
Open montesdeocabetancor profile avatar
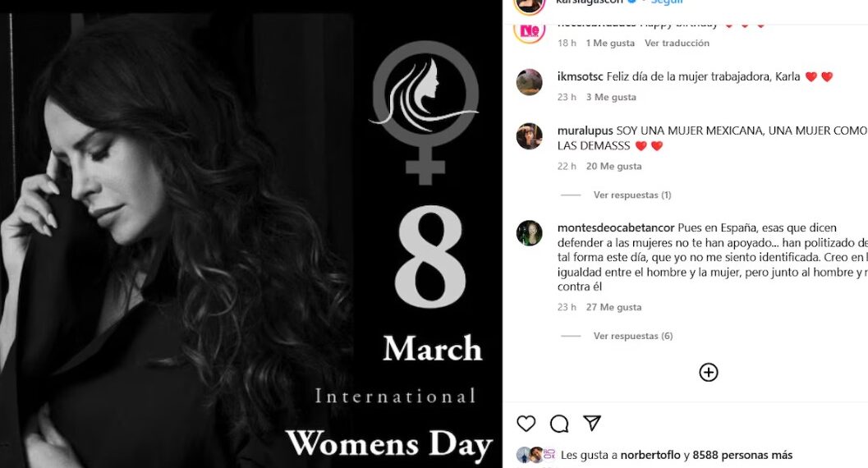529,233
